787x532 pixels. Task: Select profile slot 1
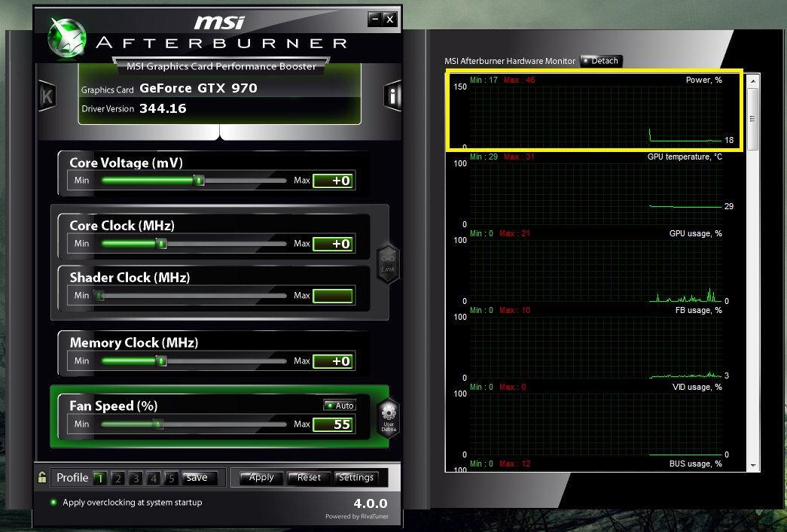coord(100,478)
